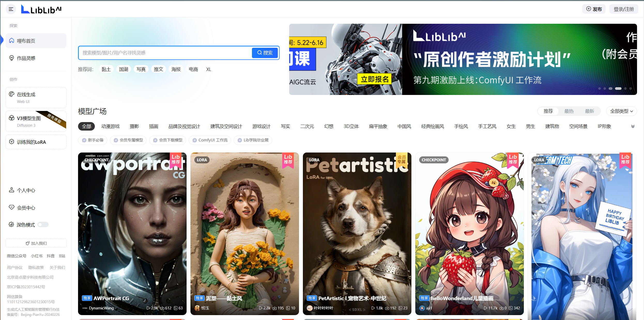Image resolution: width=644 pixels, height=320 pixels.
Task: Jump to active banner carousel indicator
Action: tap(618, 89)
